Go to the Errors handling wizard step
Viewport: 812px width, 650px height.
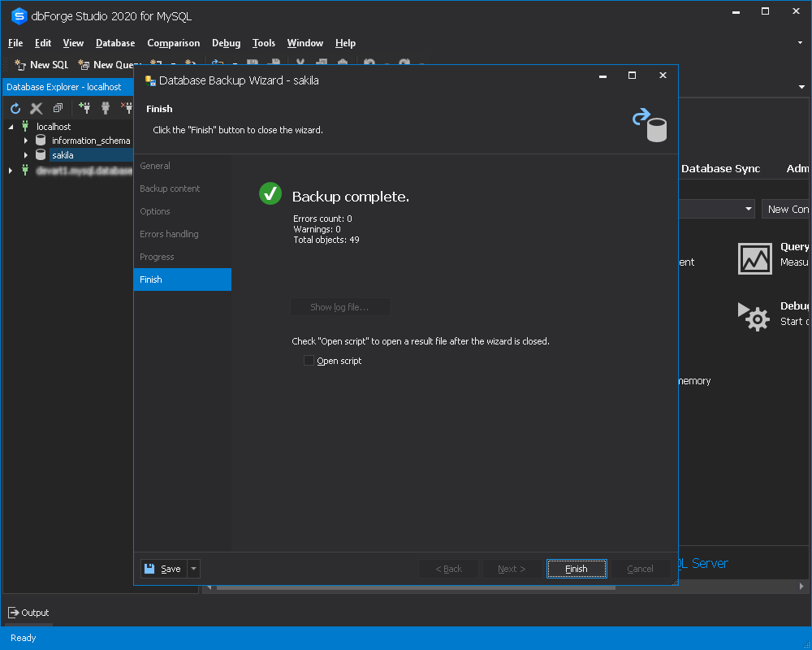click(182, 234)
